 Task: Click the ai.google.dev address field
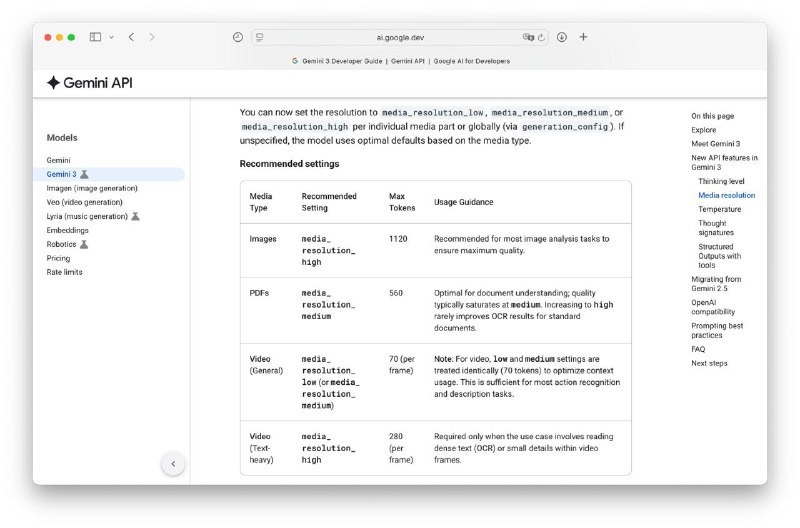pos(400,37)
